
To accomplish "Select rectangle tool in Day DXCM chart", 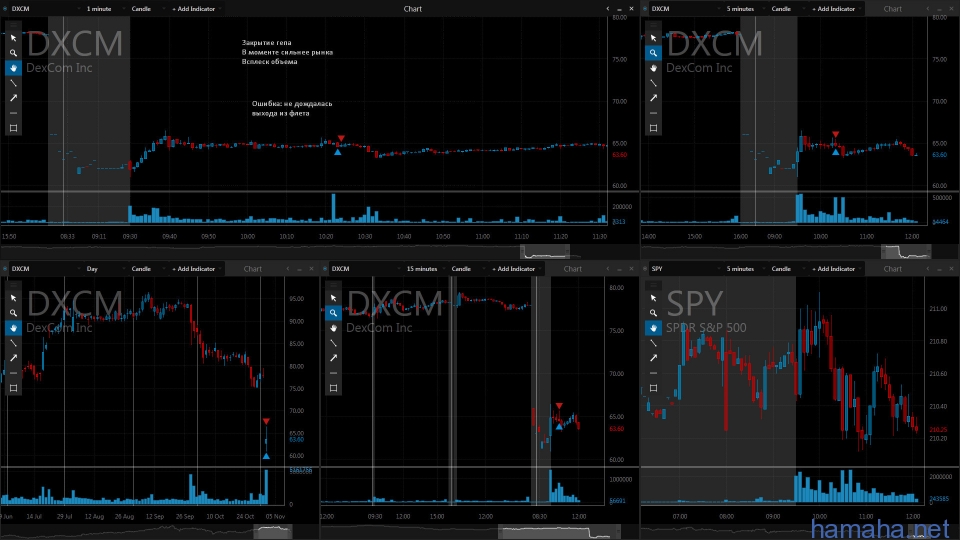I will pos(13,388).
